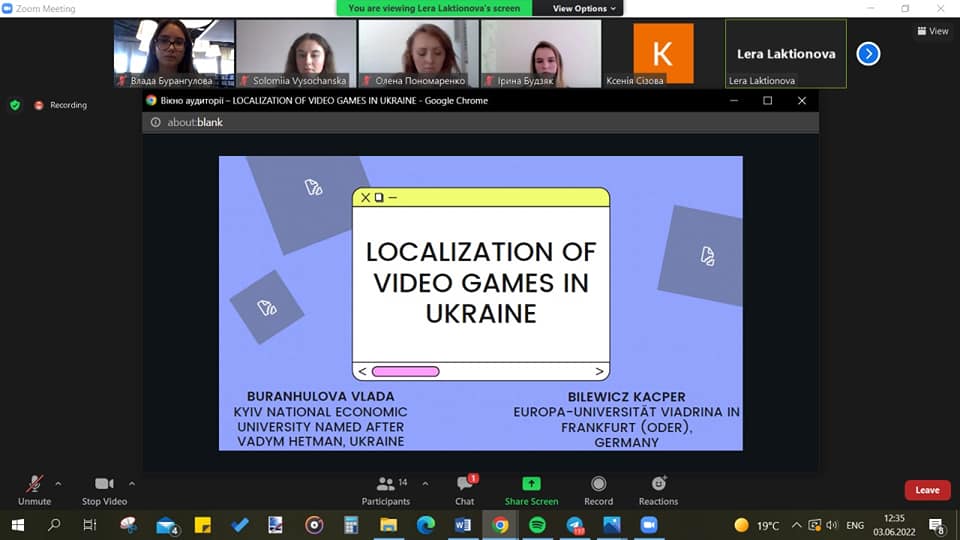Stop Video camera toggle
This screenshot has height=540, width=960.
pos(104,484)
